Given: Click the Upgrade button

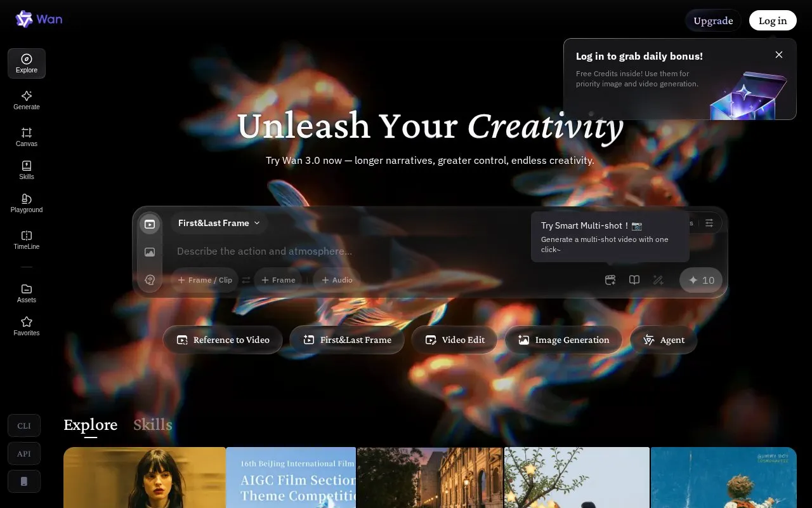Looking at the screenshot, I should pyautogui.click(x=713, y=20).
